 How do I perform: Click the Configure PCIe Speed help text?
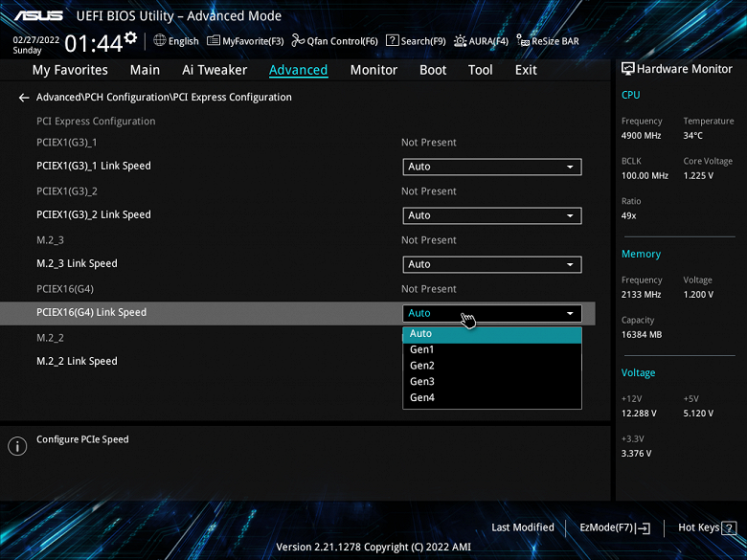click(x=82, y=439)
